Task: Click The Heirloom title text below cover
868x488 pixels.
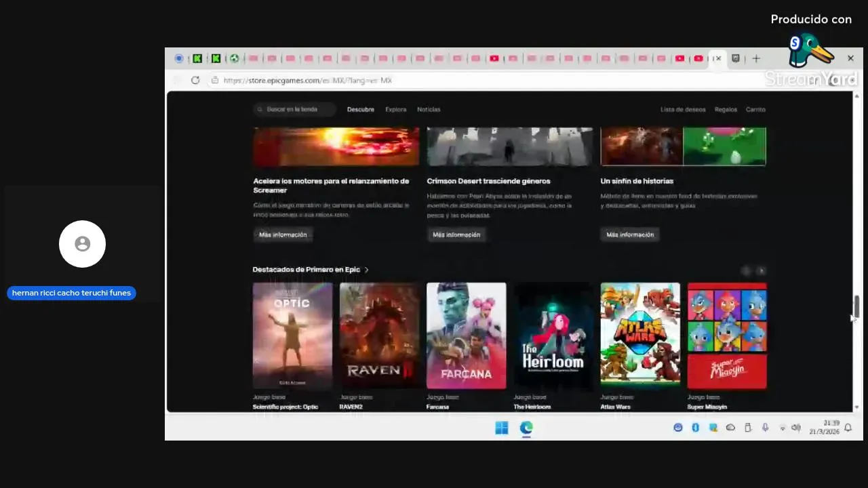Action: click(532, 407)
